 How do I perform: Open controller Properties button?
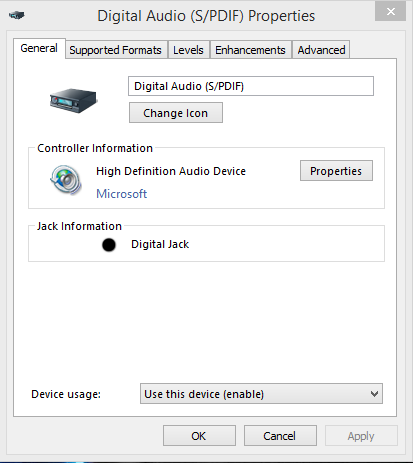click(336, 171)
